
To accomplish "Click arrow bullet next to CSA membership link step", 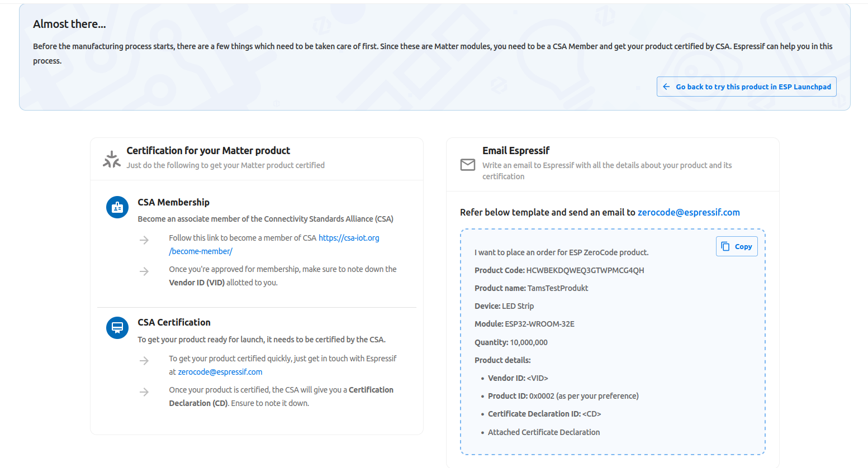I will (144, 240).
